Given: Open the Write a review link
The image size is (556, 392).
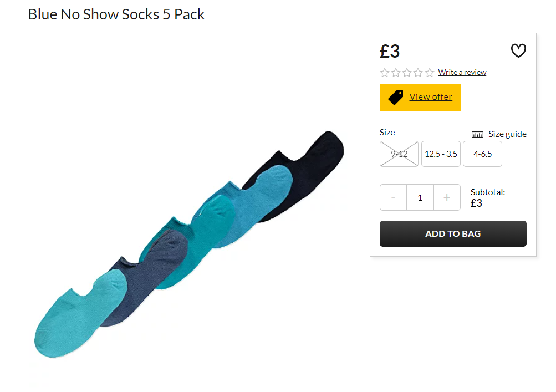Looking at the screenshot, I should tap(462, 73).
